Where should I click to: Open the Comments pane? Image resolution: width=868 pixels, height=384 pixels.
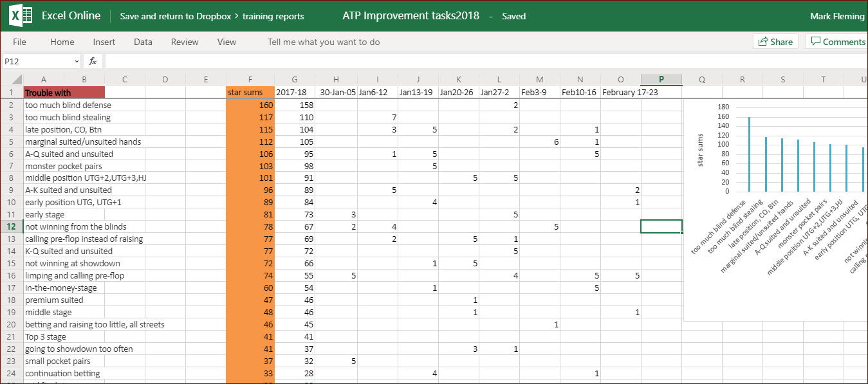pos(836,42)
